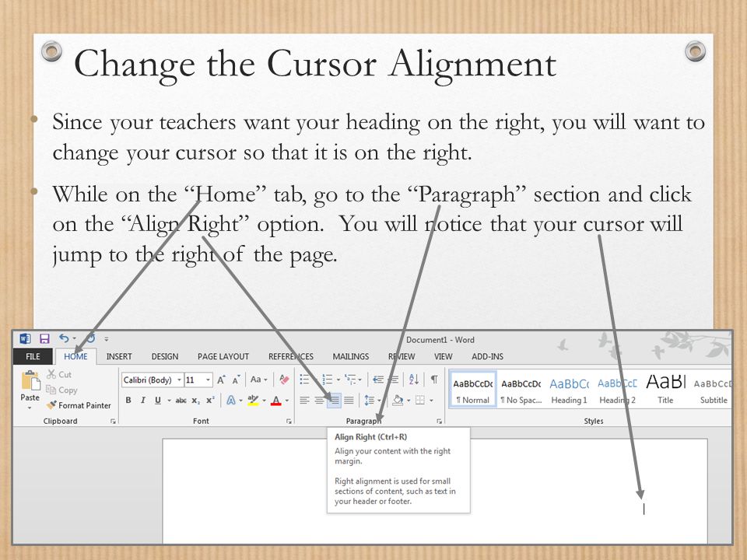Screen dimensions: 747x560
Task: Switch to the PAGE LAYOUT tab
Action: (x=223, y=356)
